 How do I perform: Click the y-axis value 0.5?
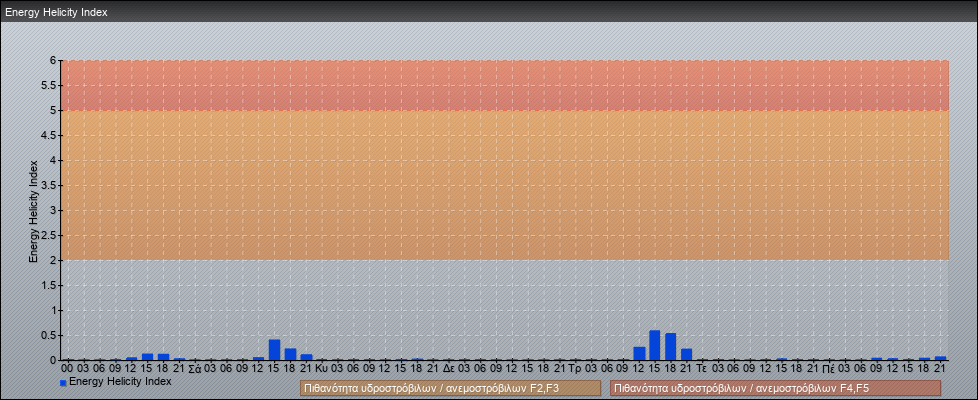point(49,335)
